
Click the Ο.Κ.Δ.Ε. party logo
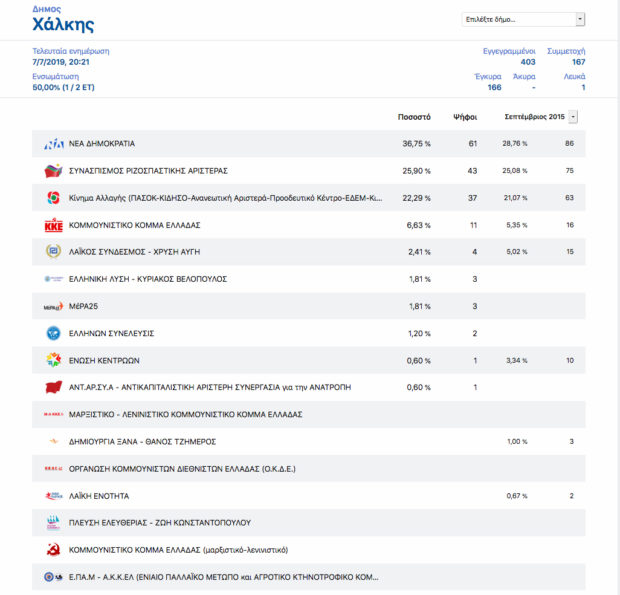53,469
